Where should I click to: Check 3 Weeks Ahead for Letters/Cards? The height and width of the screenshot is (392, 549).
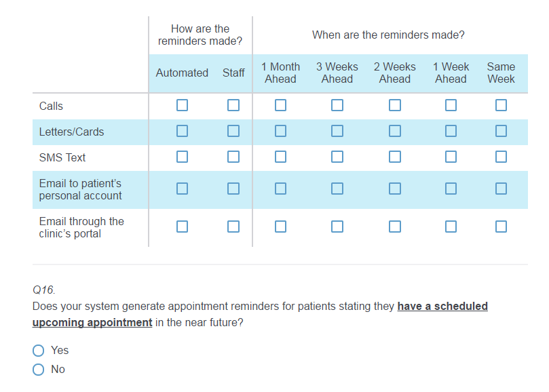(x=337, y=131)
